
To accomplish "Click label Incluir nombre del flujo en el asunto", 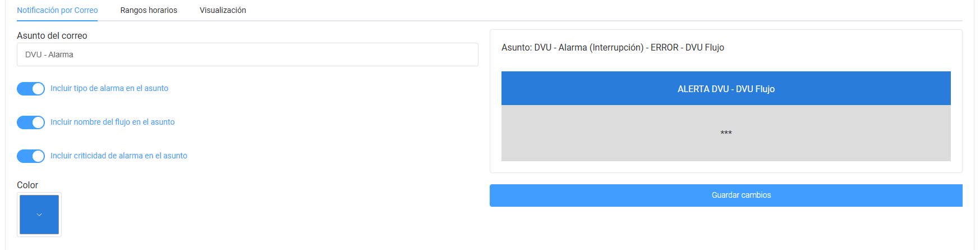I will 113,122.
